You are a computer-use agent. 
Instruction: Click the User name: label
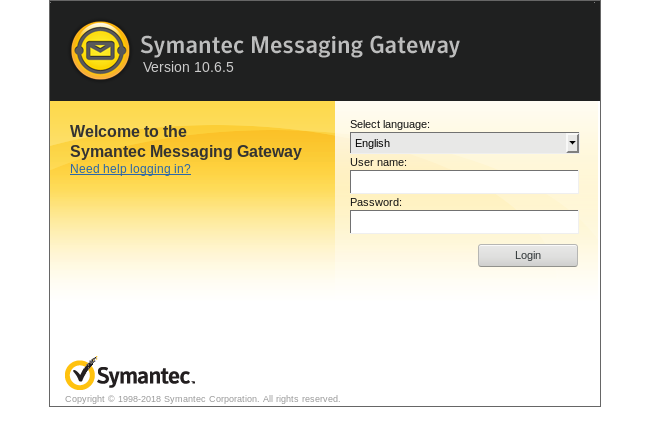pyautogui.click(x=378, y=162)
